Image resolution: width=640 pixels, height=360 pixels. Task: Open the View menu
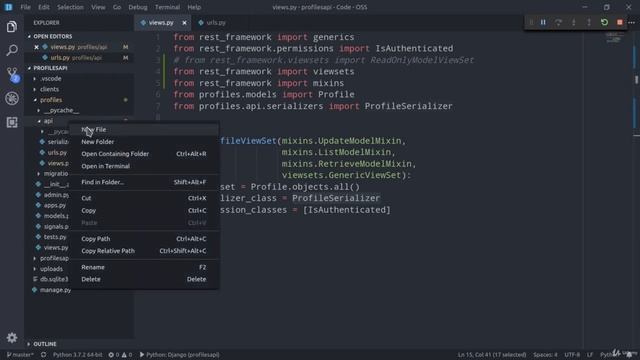[x=98, y=7]
